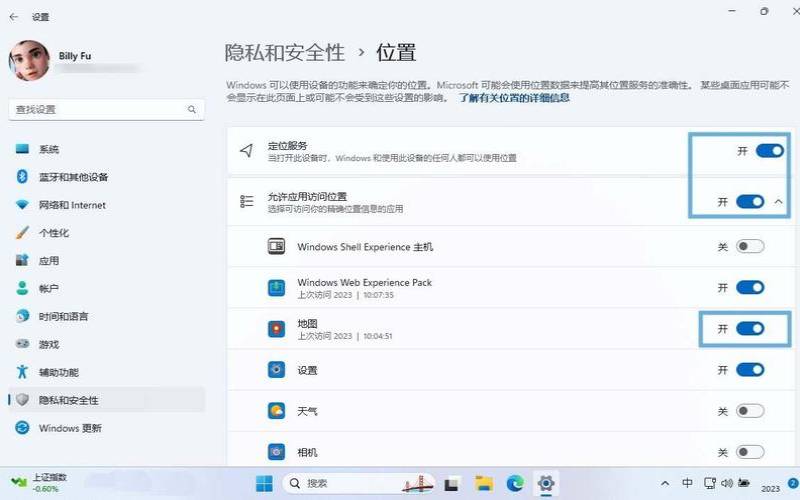
Task: Enable location access for 天气
Action: (750, 411)
